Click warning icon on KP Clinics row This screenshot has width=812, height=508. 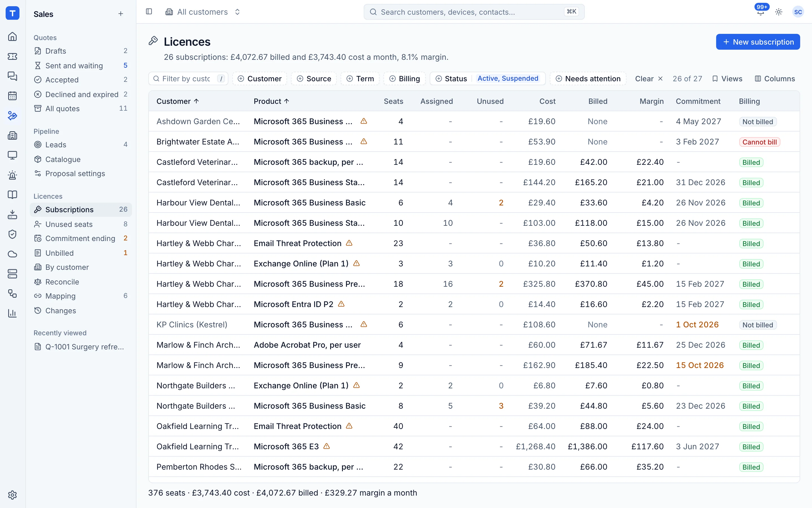coord(364,324)
